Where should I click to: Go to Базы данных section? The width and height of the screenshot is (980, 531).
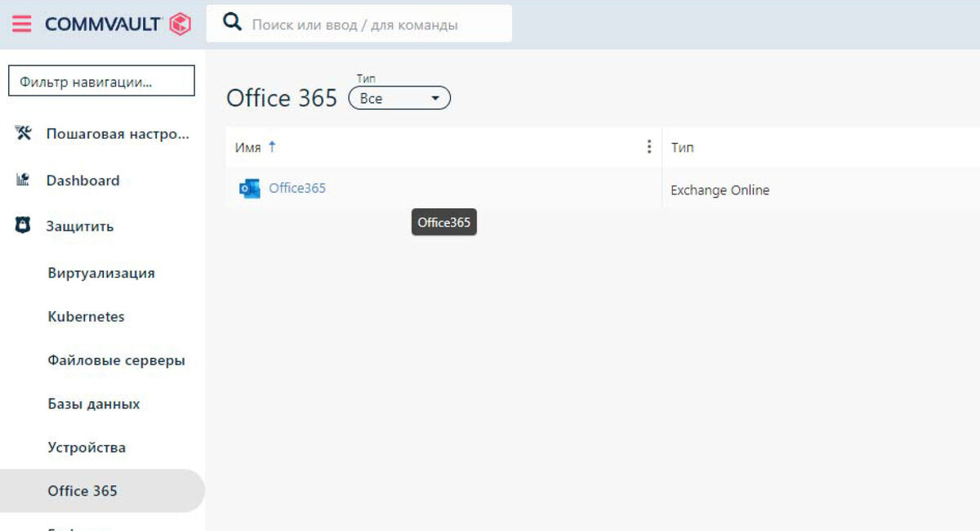(x=93, y=404)
